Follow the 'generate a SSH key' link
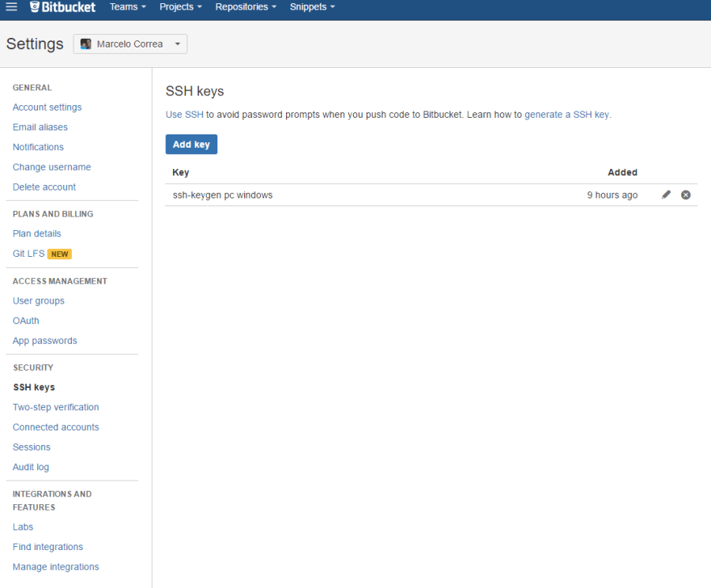 566,115
